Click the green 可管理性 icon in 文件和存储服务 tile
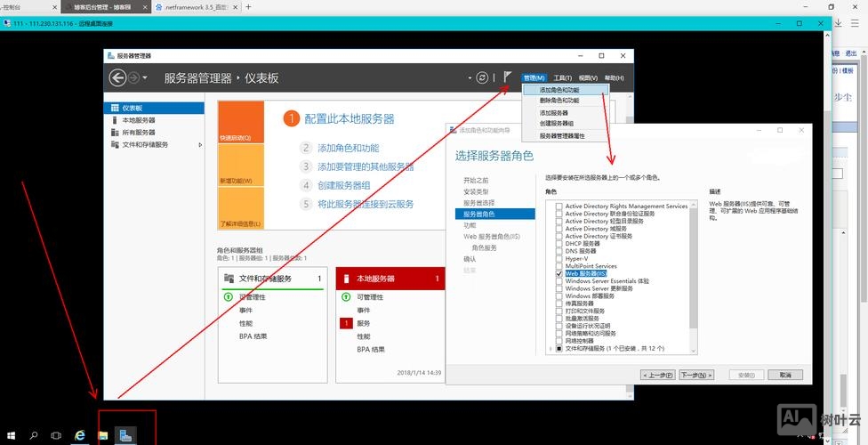 click(x=228, y=297)
